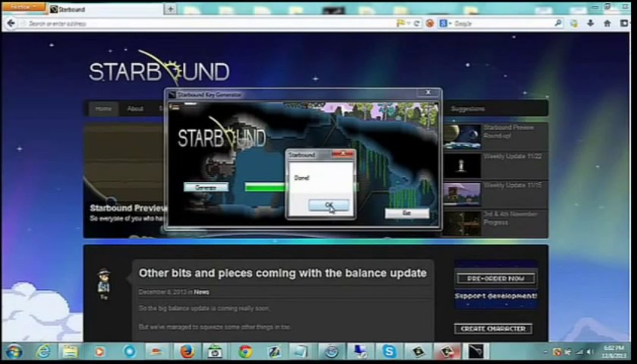This screenshot has width=637, height=364.
Task: Open the network computers taskbar icon
Action: click(360, 352)
